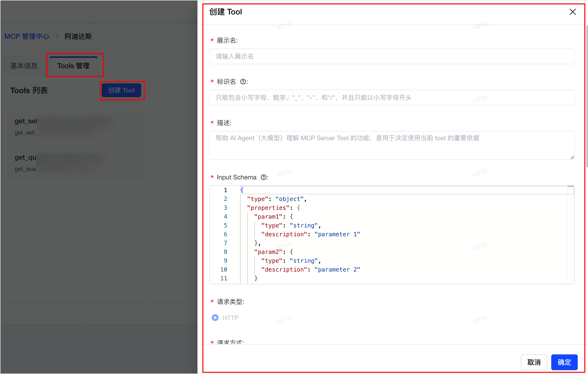Click "parameter 1" description value in editor

337,234
